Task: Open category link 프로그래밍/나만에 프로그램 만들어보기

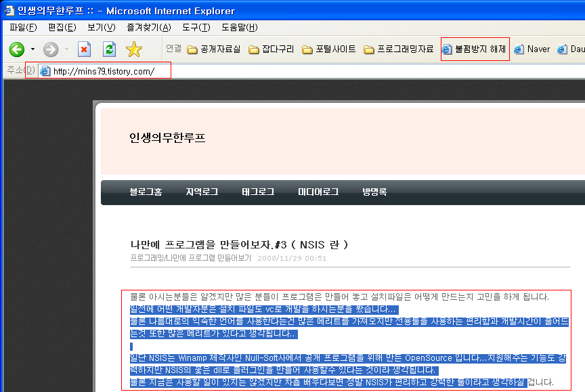Action: pos(191,258)
